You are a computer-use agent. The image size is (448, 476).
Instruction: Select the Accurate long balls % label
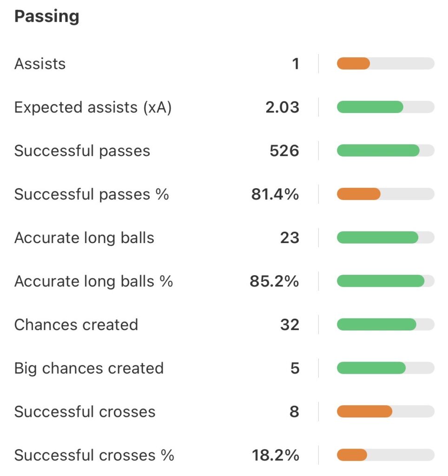point(93,281)
